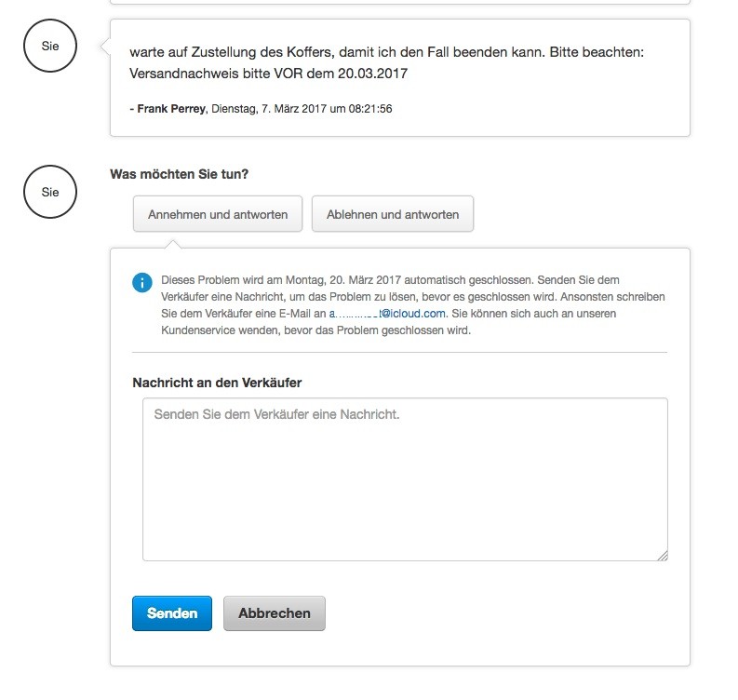The width and height of the screenshot is (738, 700).
Task: Click the message text about Zustellung des Koffers
Action: [x=386, y=62]
